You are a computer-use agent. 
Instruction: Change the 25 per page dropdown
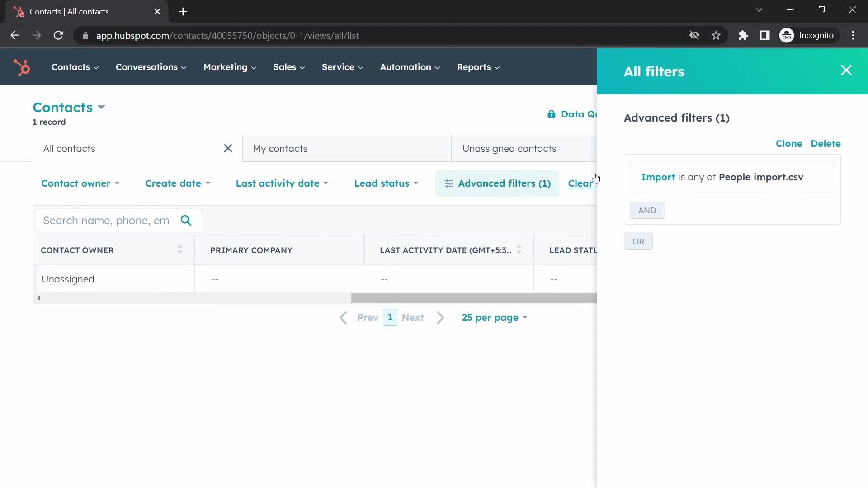(x=495, y=318)
